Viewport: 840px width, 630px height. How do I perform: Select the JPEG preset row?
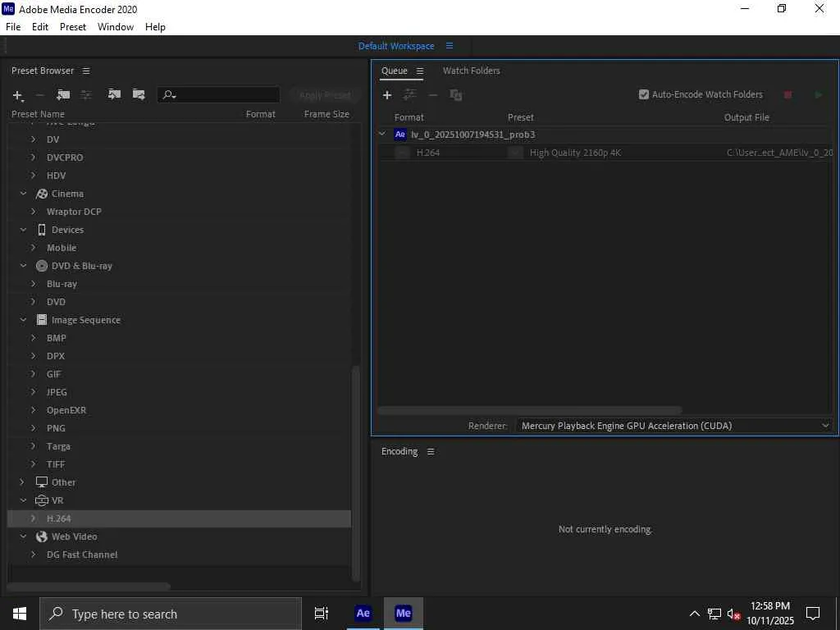point(180,392)
